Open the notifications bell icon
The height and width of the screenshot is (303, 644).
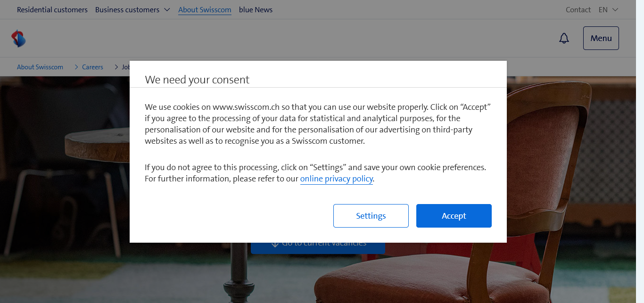[564, 39]
